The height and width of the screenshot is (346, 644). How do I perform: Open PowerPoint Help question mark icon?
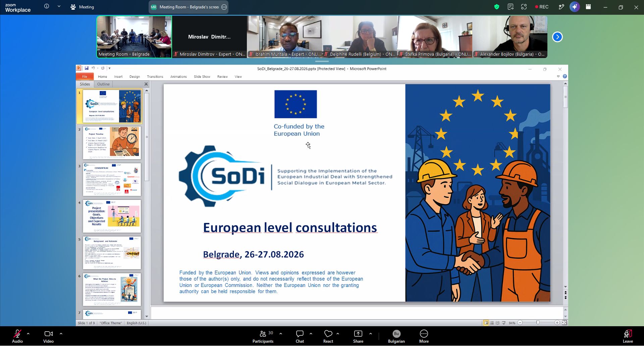[x=565, y=76]
